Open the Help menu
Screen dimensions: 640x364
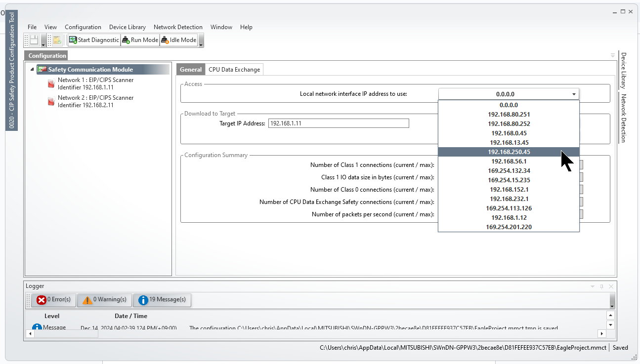[246, 27]
